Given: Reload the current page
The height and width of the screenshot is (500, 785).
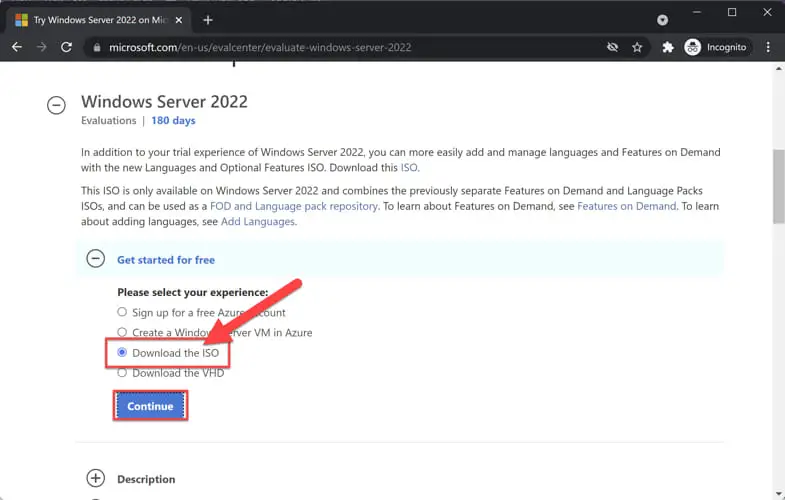Looking at the screenshot, I should click(66, 47).
